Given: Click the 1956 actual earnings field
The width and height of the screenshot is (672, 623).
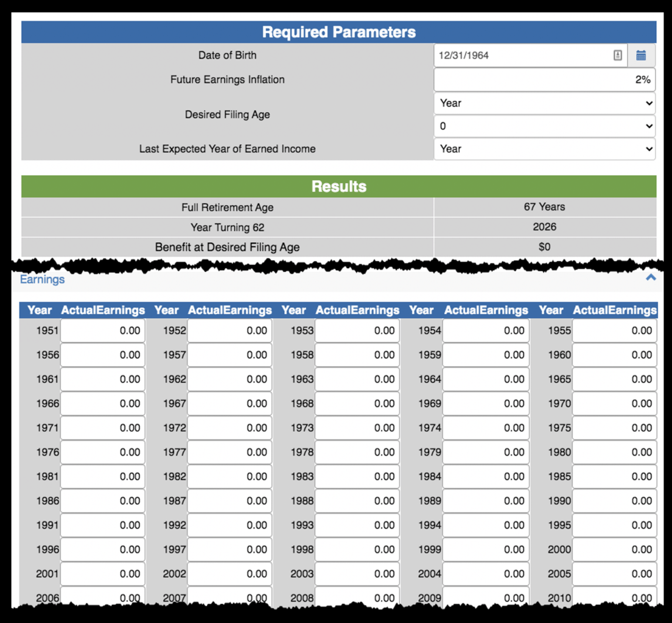Looking at the screenshot, I should pos(103,355).
